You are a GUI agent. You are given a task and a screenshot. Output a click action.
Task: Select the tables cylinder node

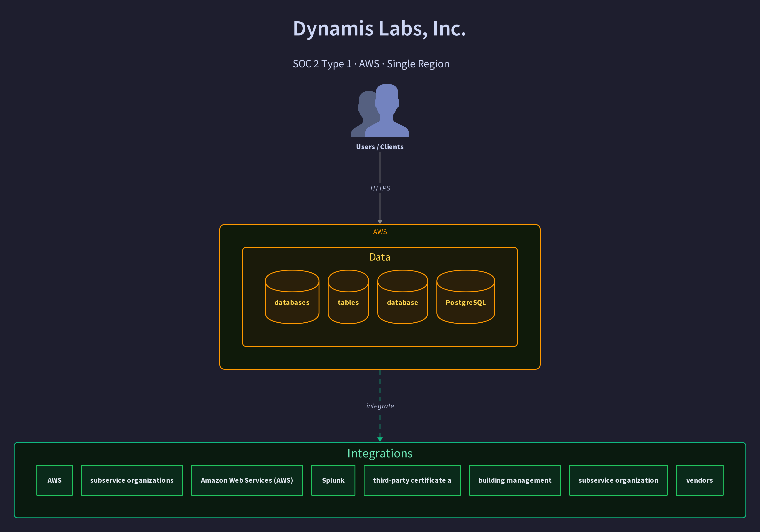348,297
